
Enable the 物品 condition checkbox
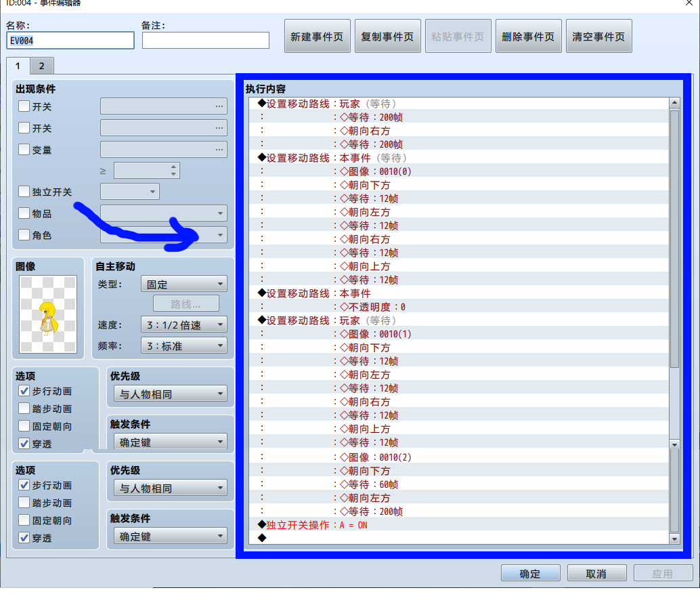click(x=24, y=213)
